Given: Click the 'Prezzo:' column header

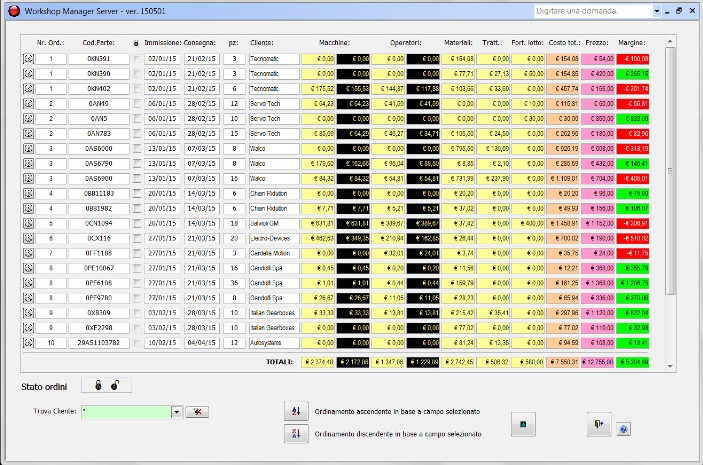Looking at the screenshot, I should [597, 43].
